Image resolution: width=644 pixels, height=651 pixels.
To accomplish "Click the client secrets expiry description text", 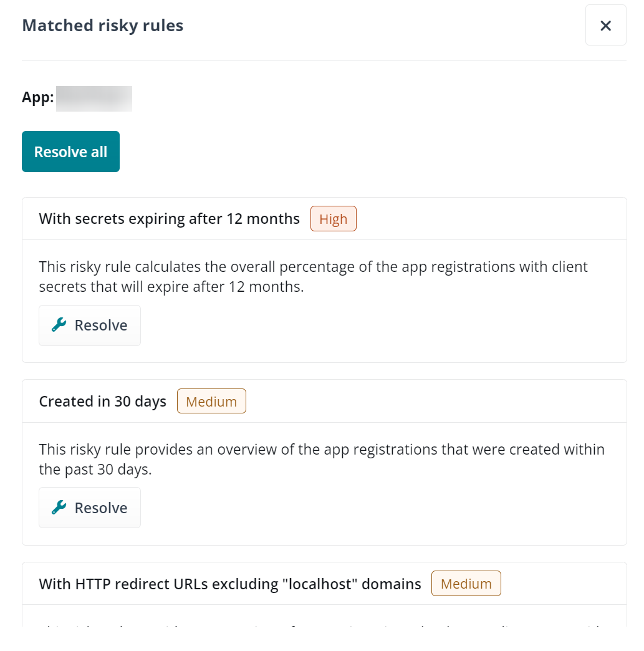I will pyautogui.click(x=313, y=277).
